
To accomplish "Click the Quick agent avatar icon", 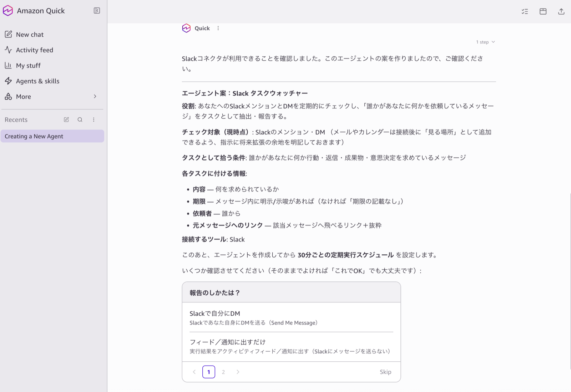I will tap(186, 28).
